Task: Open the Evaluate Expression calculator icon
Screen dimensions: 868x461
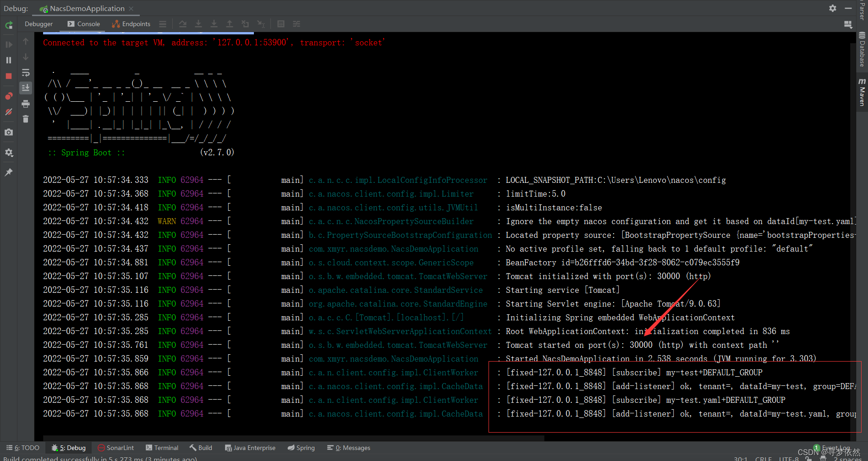Action: pos(281,24)
